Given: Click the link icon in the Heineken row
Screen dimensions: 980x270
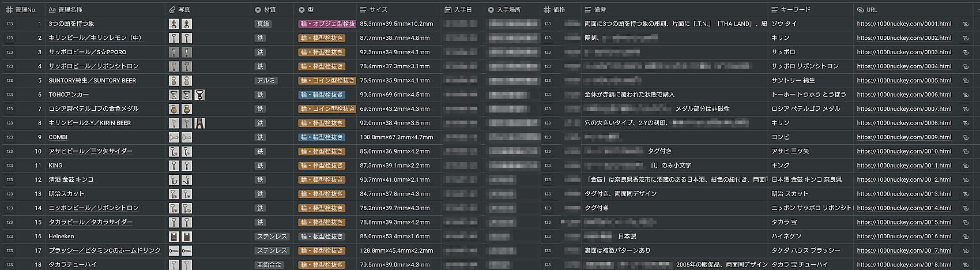Looking at the screenshot, I should point(966,237).
